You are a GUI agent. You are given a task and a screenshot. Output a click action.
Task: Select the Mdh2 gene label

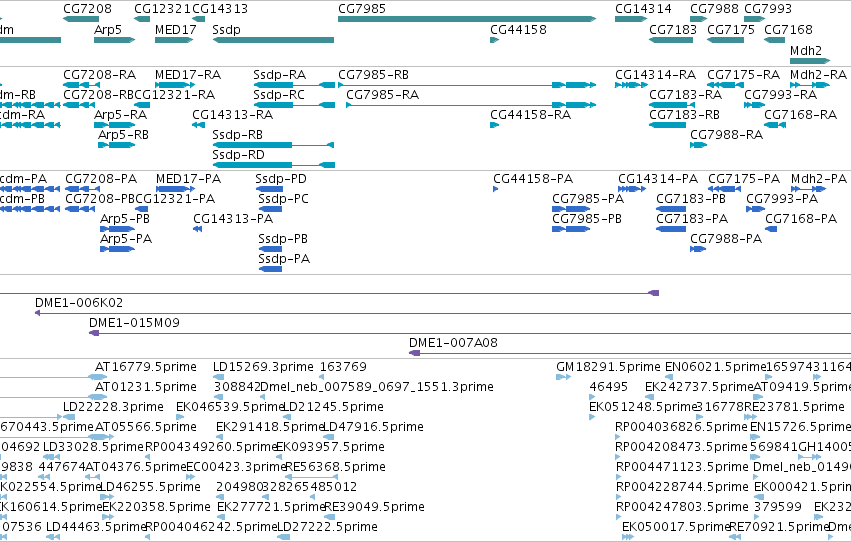pos(805,50)
